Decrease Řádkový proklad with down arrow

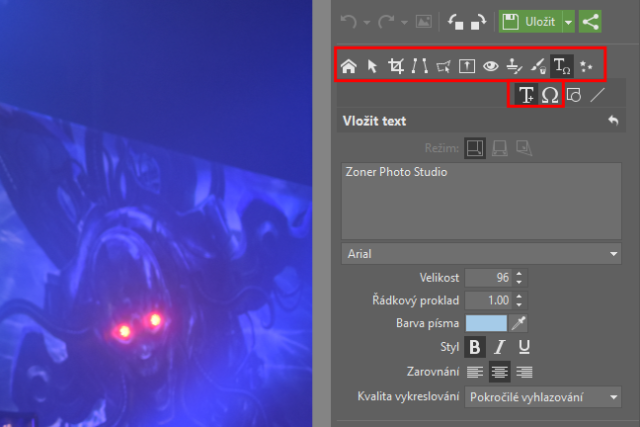[x=519, y=305]
